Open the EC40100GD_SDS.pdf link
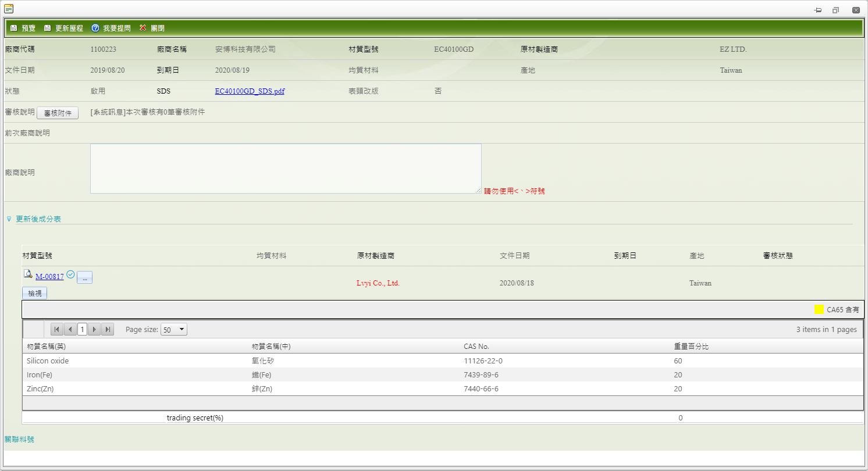Image resolution: width=868 pixels, height=471 pixels. tap(250, 91)
